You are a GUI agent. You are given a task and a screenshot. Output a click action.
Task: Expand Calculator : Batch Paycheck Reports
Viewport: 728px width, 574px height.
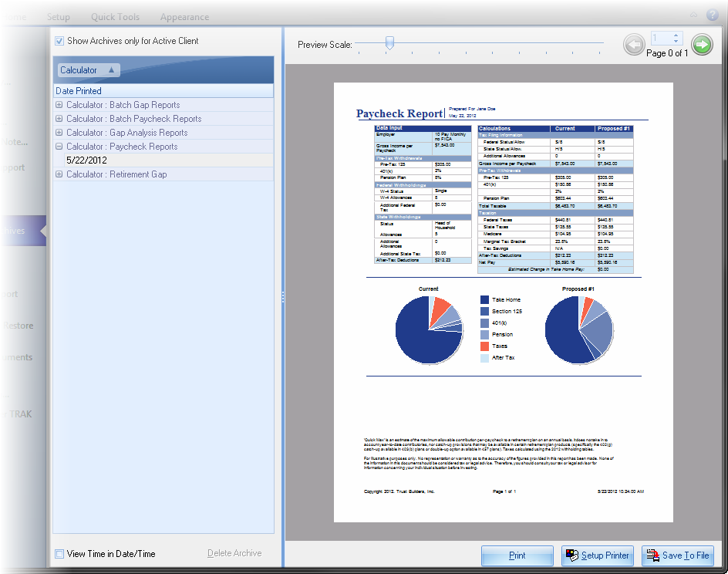coord(59,119)
